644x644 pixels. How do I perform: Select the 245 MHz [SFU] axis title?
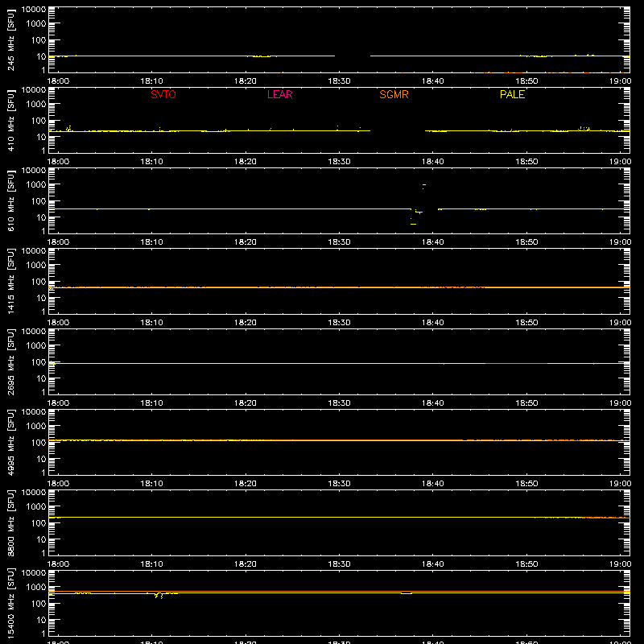click(x=10, y=39)
